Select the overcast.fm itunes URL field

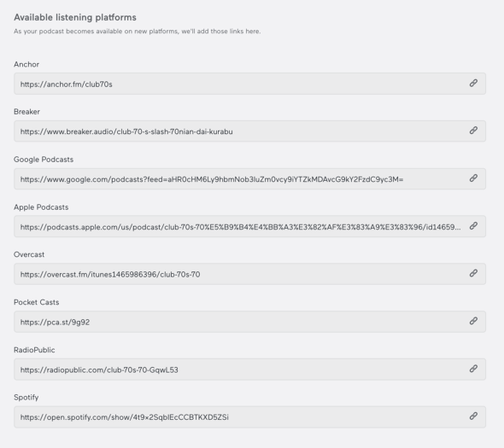click(249, 274)
